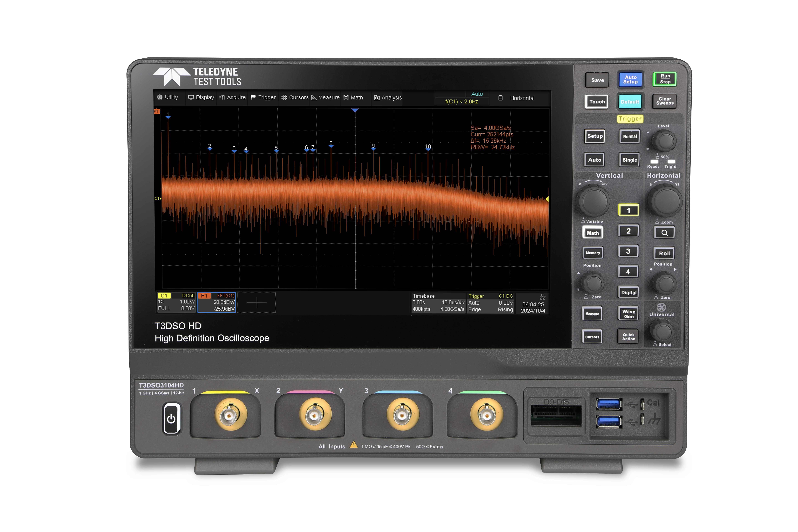Open the Cursors menu on screen
Viewport: 798px width, 532px height.
[295, 97]
